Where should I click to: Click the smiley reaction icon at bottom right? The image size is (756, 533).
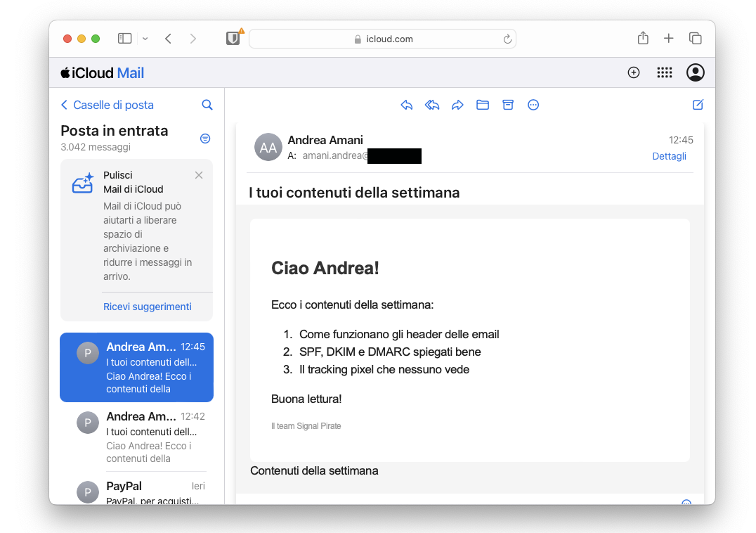tap(686, 504)
